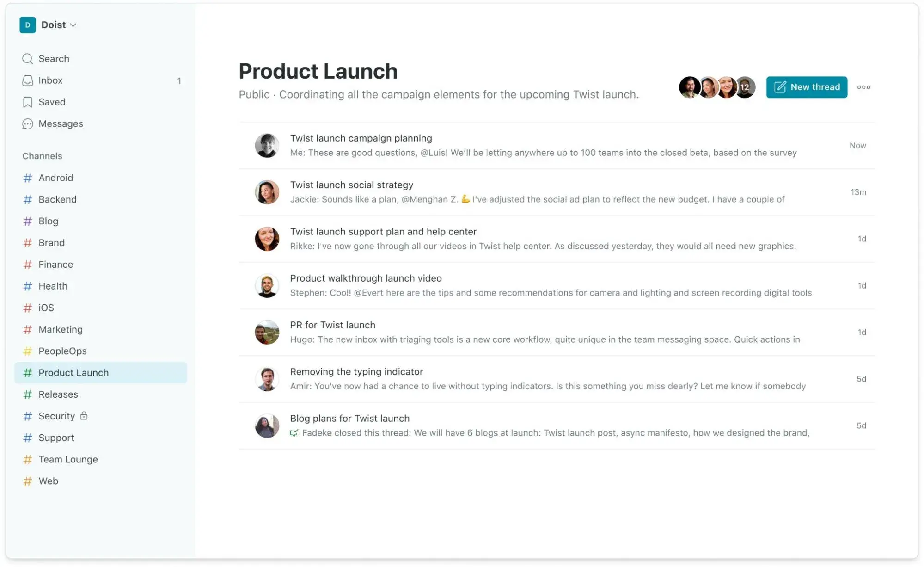Expand the Channels section header
Screen dimensions: 924x567
point(42,156)
